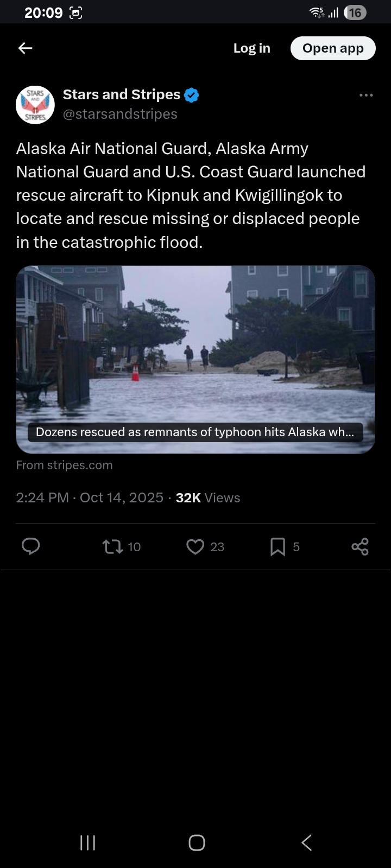
Task: Tap the share icon
Action: 360,546
